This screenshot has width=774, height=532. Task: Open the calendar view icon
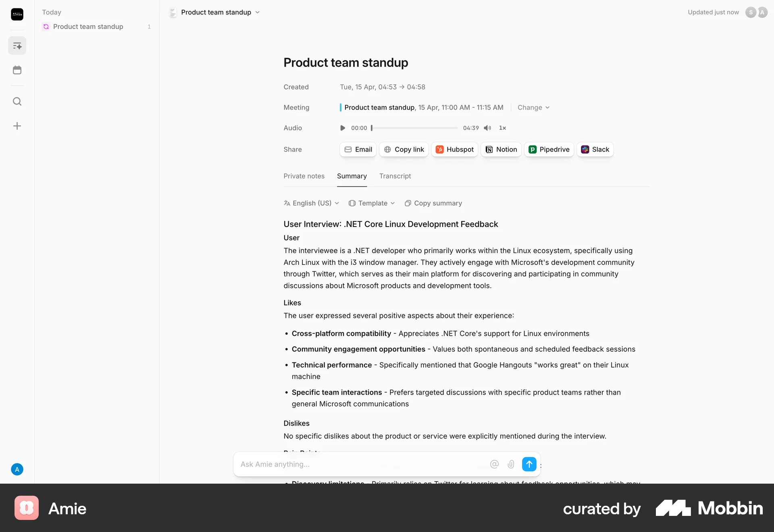[x=17, y=70]
